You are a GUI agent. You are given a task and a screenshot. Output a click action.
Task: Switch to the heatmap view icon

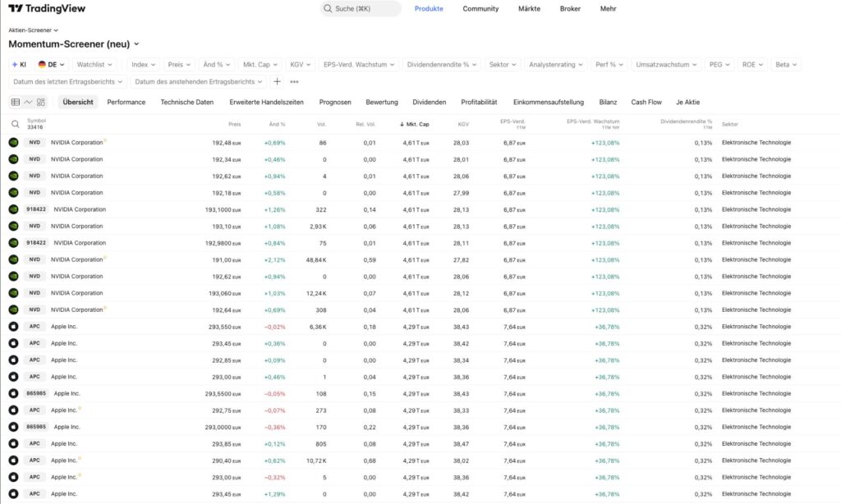[x=41, y=102]
